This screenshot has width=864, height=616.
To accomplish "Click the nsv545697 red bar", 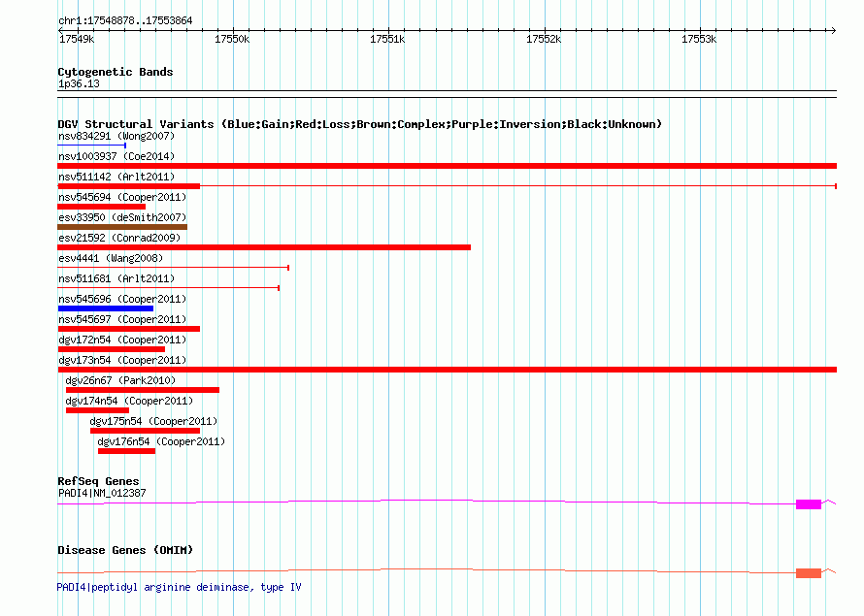I will (128, 329).
